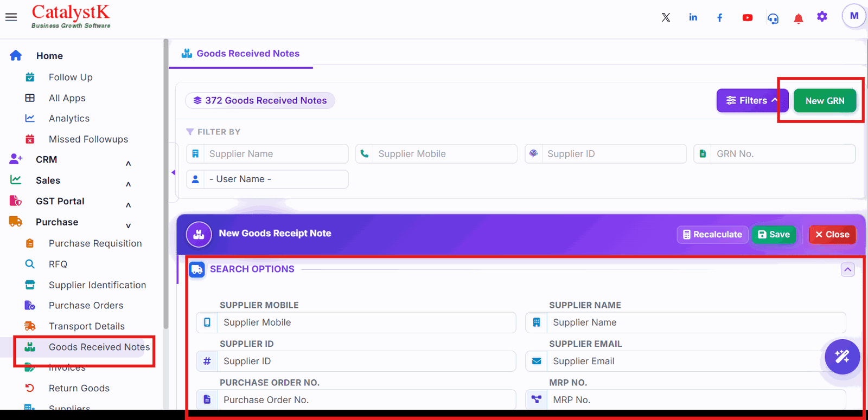Open Transport Details in the sidebar
The height and width of the screenshot is (420, 868).
[87, 326]
